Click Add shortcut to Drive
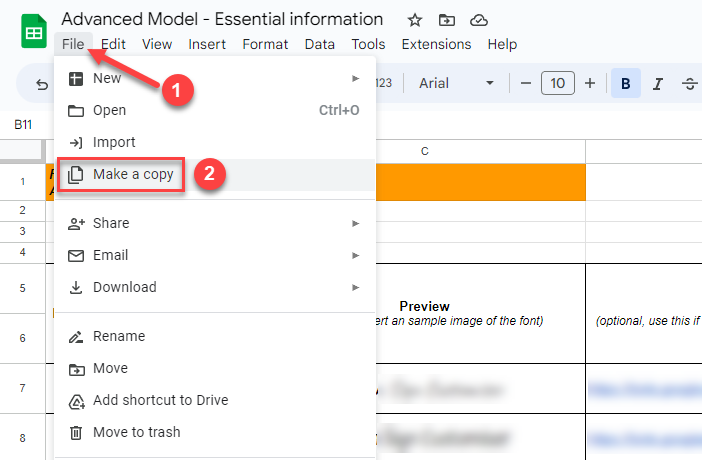Viewport: 702px width, 460px height. click(160, 400)
